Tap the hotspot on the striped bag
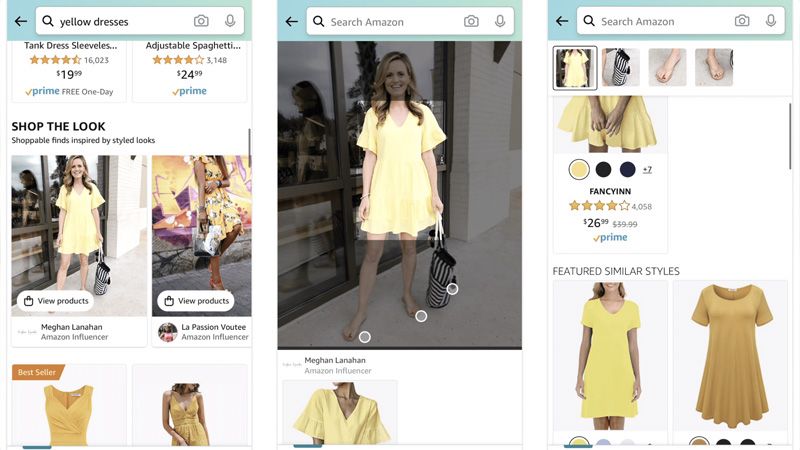The width and height of the screenshot is (800, 450). tap(452, 289)
